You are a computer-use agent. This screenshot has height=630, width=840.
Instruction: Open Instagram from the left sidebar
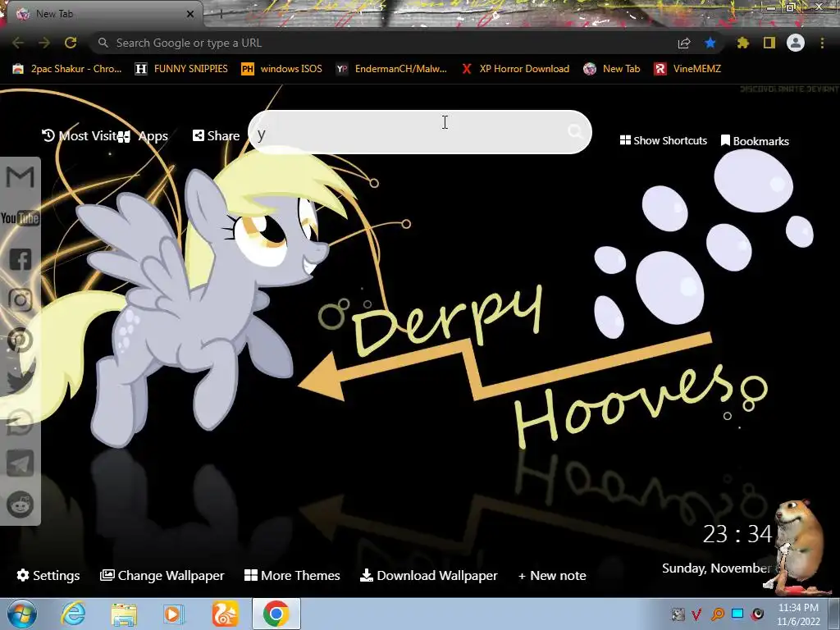[21, 300]
